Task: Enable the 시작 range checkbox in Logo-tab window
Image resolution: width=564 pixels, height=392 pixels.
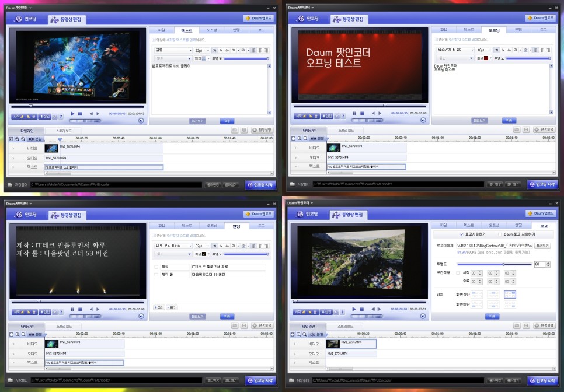Action: (x=458, y=273)
